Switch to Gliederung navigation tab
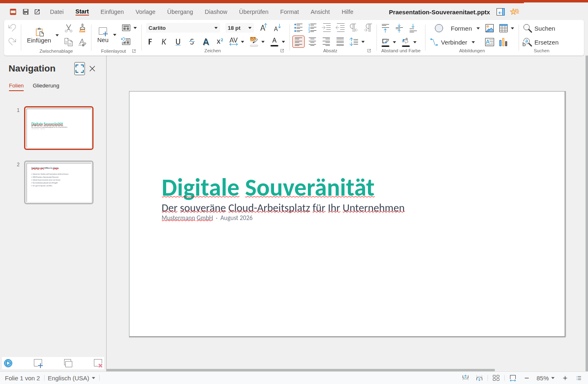Image resolution: width=588 pixels, height=384 pixels. (46, 85)
